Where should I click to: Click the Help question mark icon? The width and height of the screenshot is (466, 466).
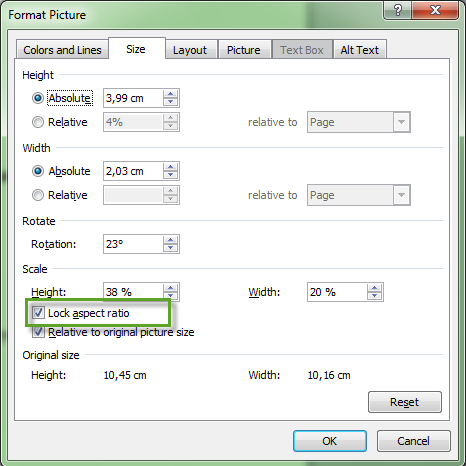pos(397,10)
